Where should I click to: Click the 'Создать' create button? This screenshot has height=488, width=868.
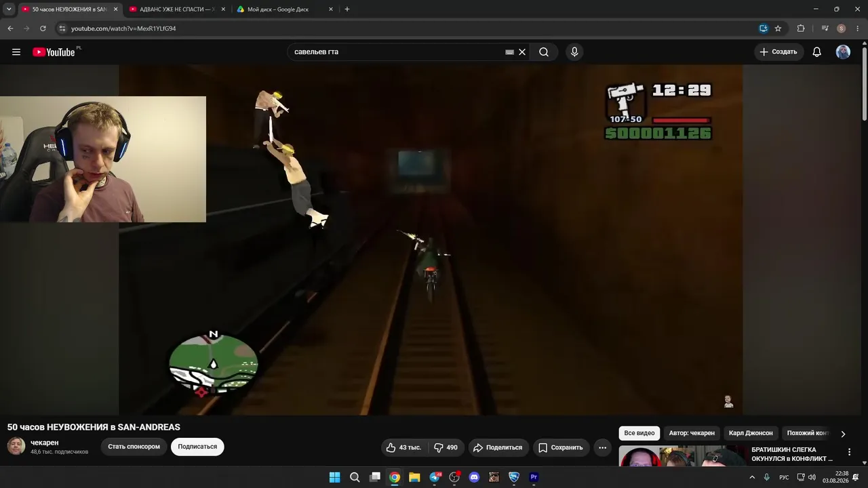point(778,52)
